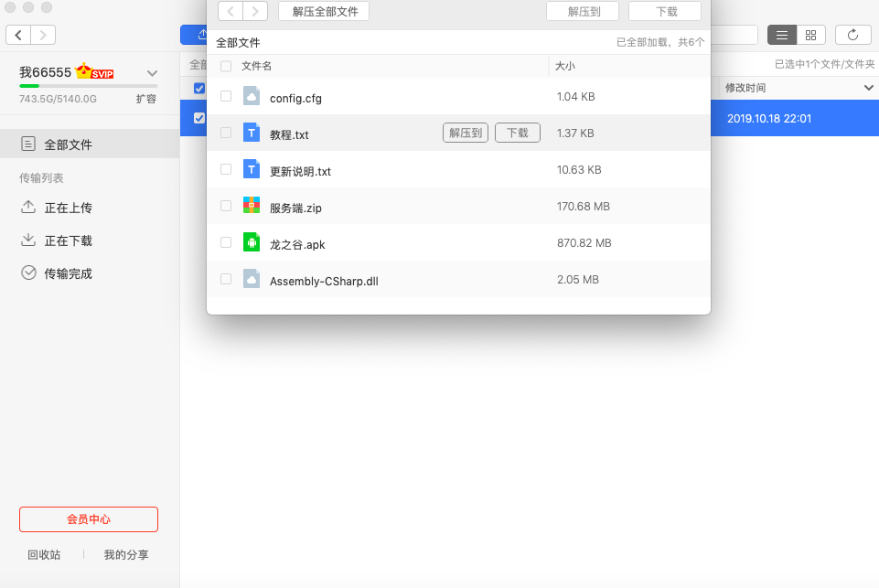
Task: Click the 龙之谷.apk Android icon
Action: pos(252,243)
